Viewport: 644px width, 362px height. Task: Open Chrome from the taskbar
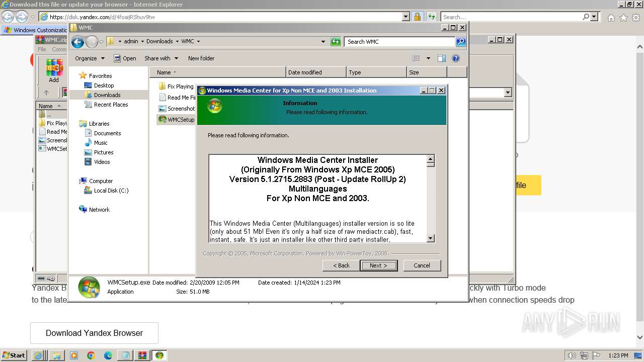pyautogui.click(x=91, y=355)
